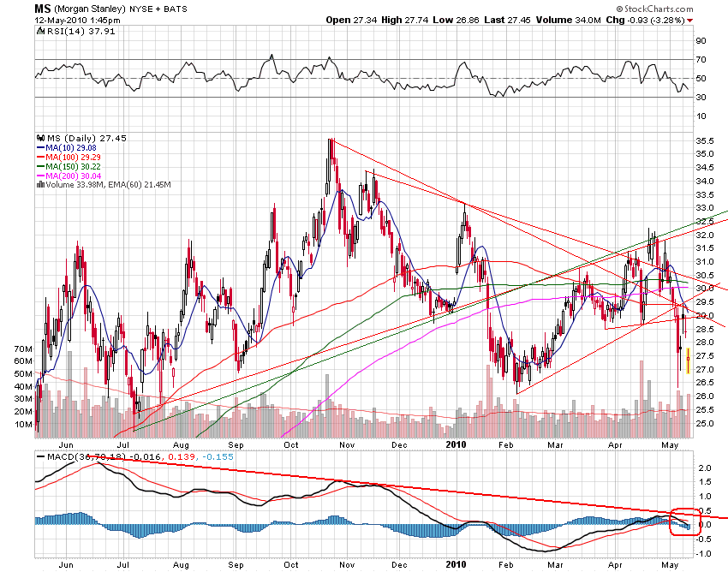This screenshot has height=572, width=728.
Task: Click the MACD axis label -1.0
Action: click(x=703, y=554)
